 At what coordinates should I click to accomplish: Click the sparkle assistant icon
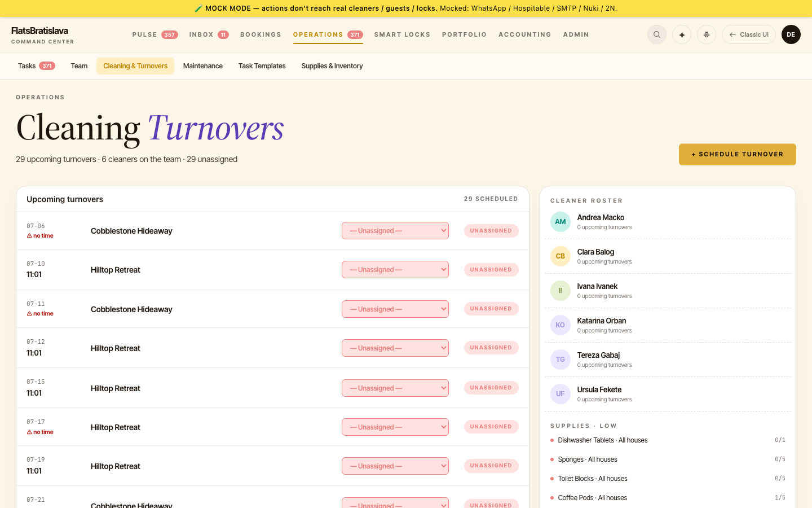click(x=682, y=34)
